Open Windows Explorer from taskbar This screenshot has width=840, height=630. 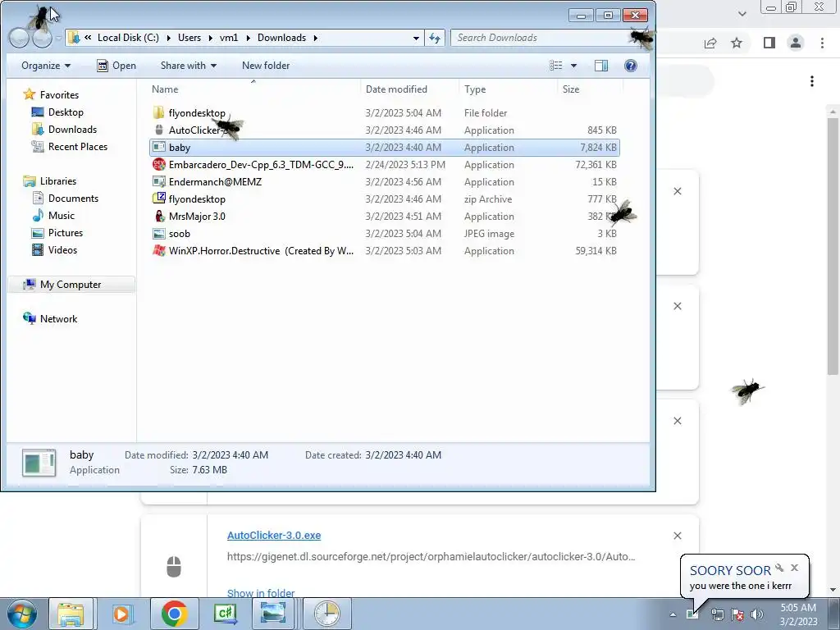point(71,614)
